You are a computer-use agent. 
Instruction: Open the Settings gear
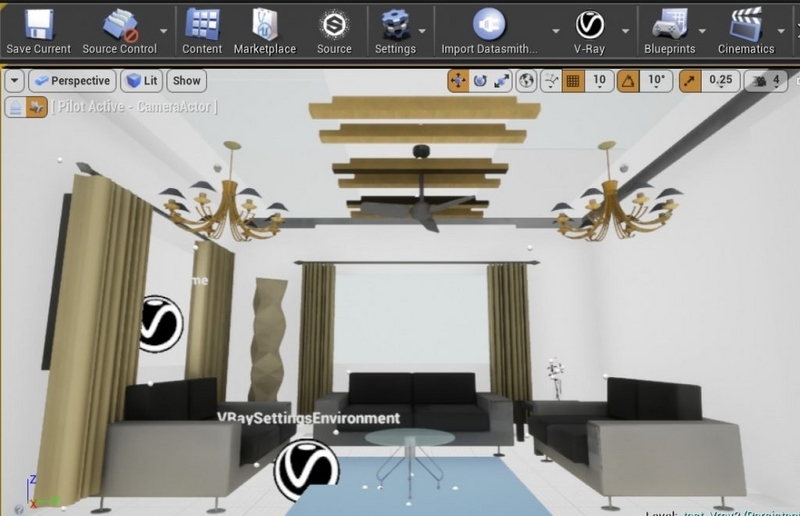pyautogui.click(x=395, y=24)
